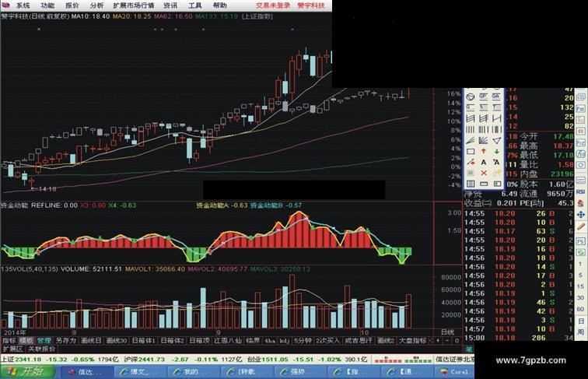
Task: Switch to Corel taskbar window
Action: point(454,372)
